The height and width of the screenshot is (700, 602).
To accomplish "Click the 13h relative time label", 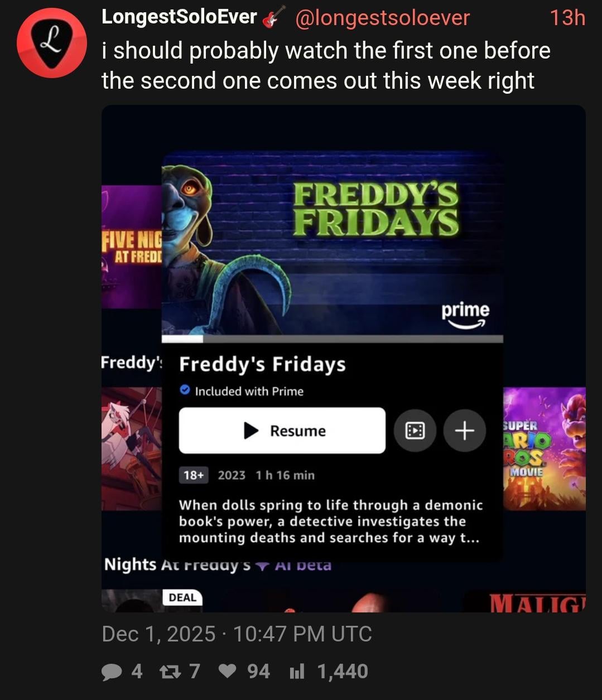I will click(x=567, y=18).
